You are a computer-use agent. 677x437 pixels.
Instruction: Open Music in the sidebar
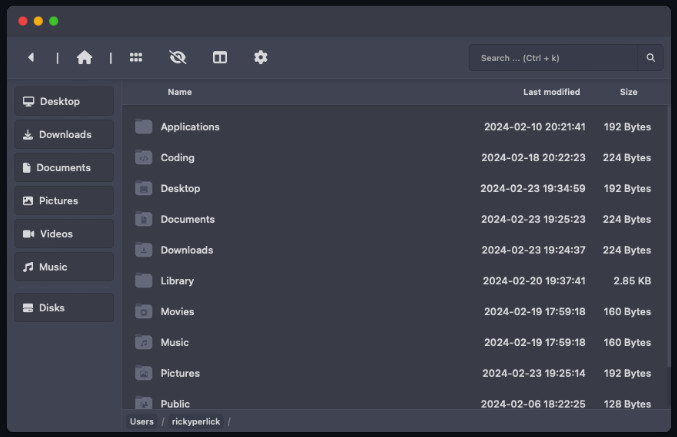pos(64,267)
